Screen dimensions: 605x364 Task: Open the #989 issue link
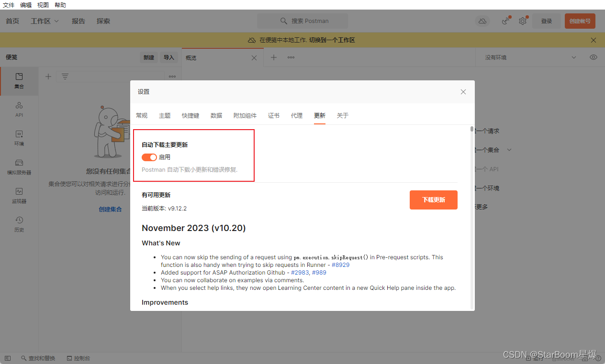pyautogui.click(x=319, y=273)
